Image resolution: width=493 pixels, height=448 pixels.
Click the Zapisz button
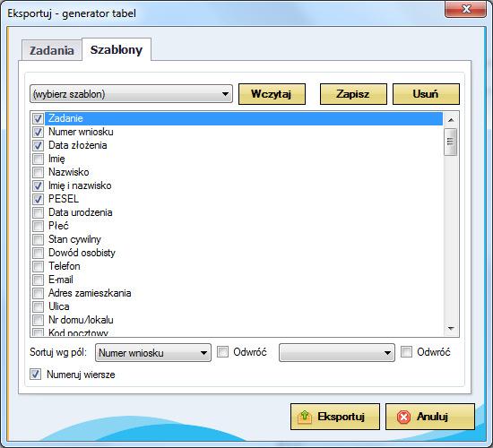click(x=353, y=94)
